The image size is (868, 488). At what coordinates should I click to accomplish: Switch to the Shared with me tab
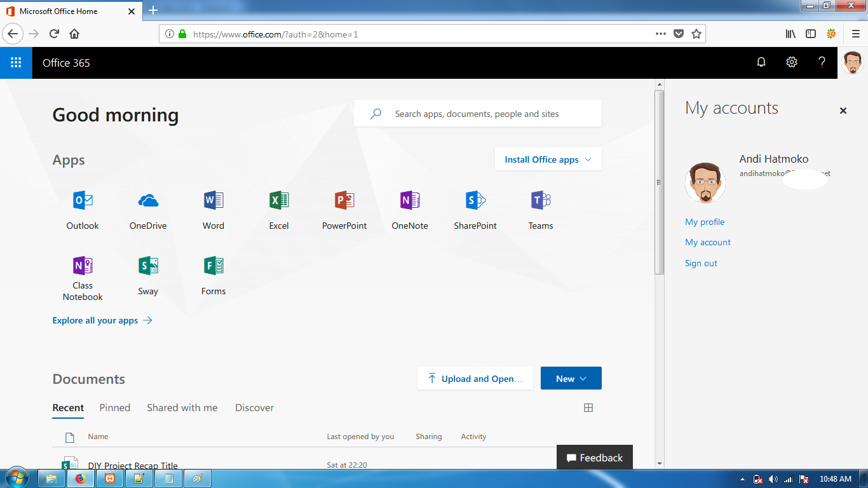pyautogui.click(x=182, y=407)
